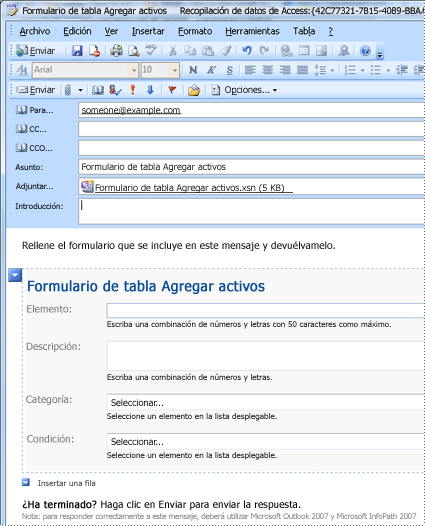
Task: Open the Insertar menu
Action: 148,31
